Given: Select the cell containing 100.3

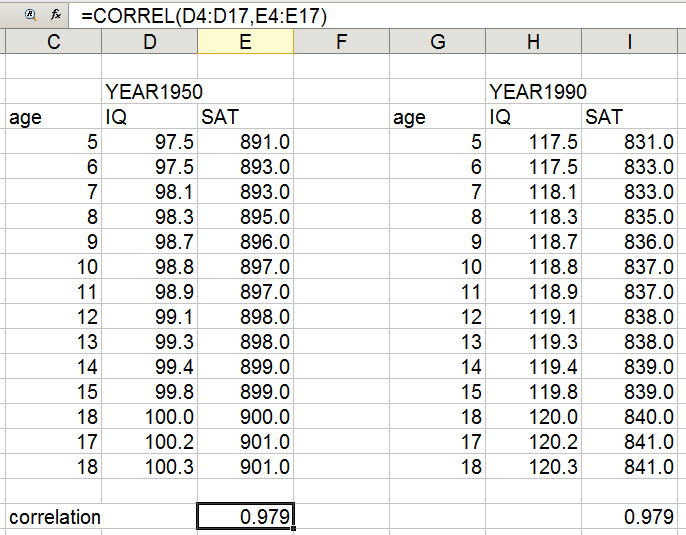Looking at the screenshot, I should pos(150,466).
